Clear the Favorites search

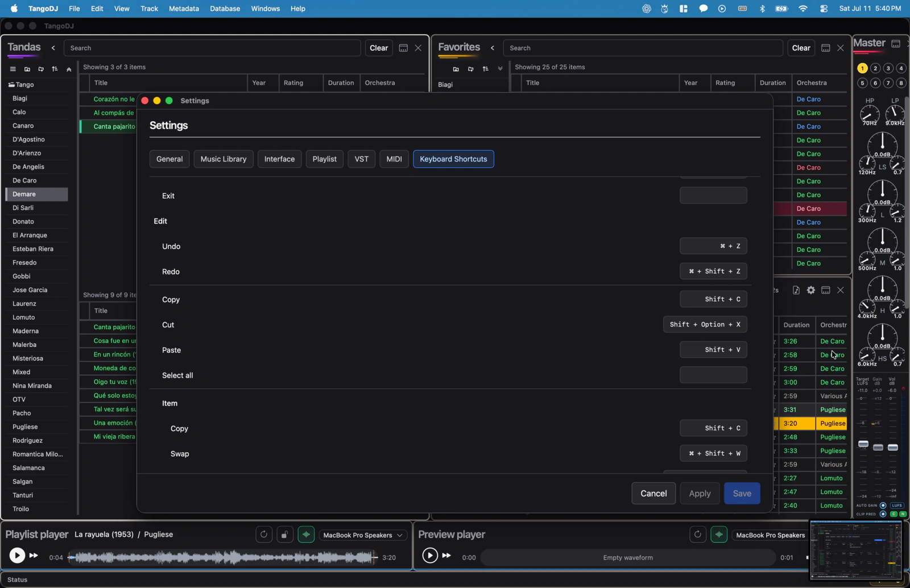(x=801, y=48)
